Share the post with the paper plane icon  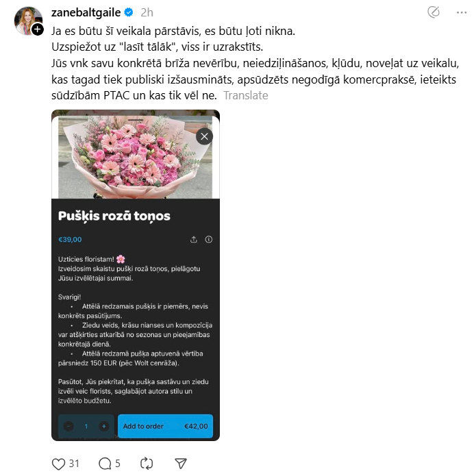181,463
